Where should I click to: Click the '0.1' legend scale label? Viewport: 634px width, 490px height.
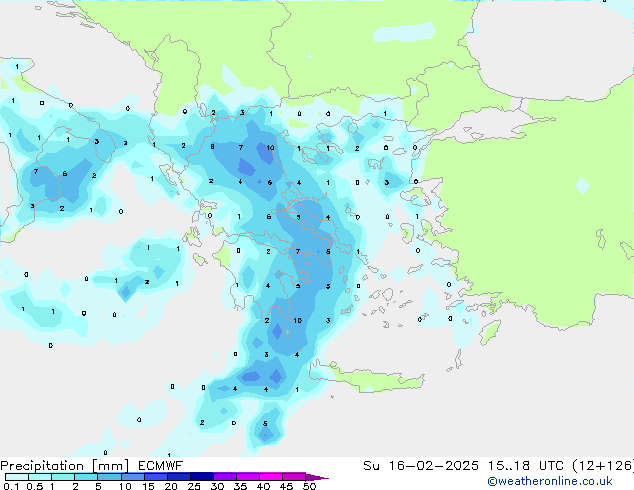(10, 486)
